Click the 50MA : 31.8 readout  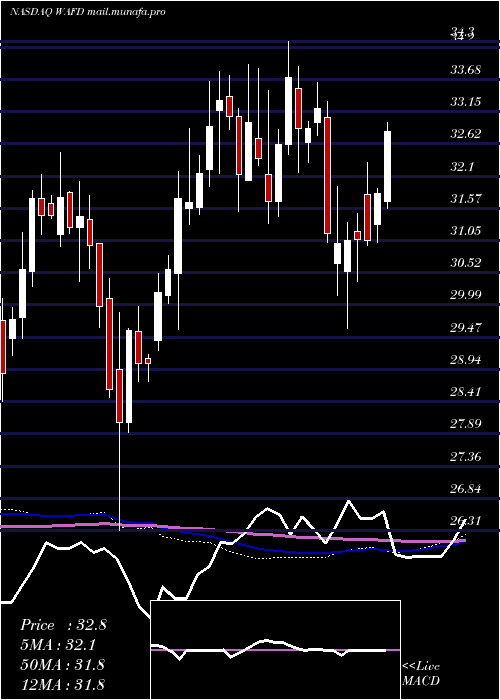coord(62,664)
